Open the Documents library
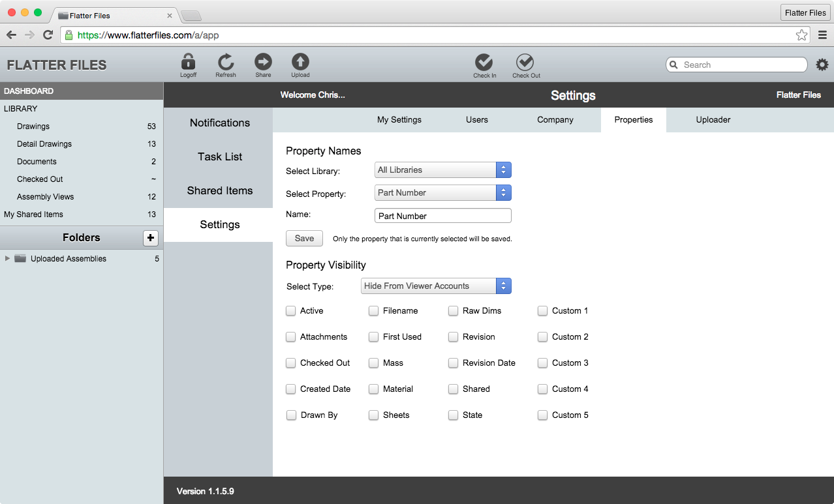Screen dimensions: 834x504 pyautogui.click(x=82, y=162)
